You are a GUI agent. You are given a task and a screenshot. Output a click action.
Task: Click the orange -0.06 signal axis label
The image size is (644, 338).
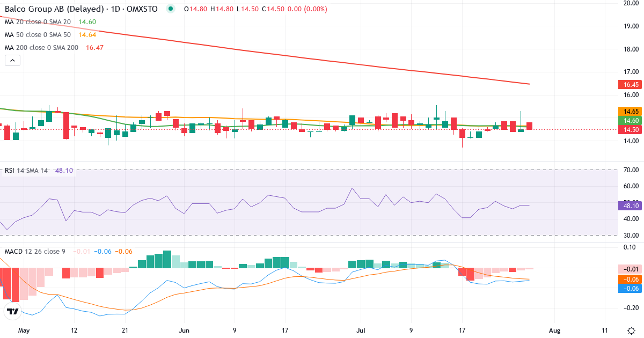pos(630,279)
